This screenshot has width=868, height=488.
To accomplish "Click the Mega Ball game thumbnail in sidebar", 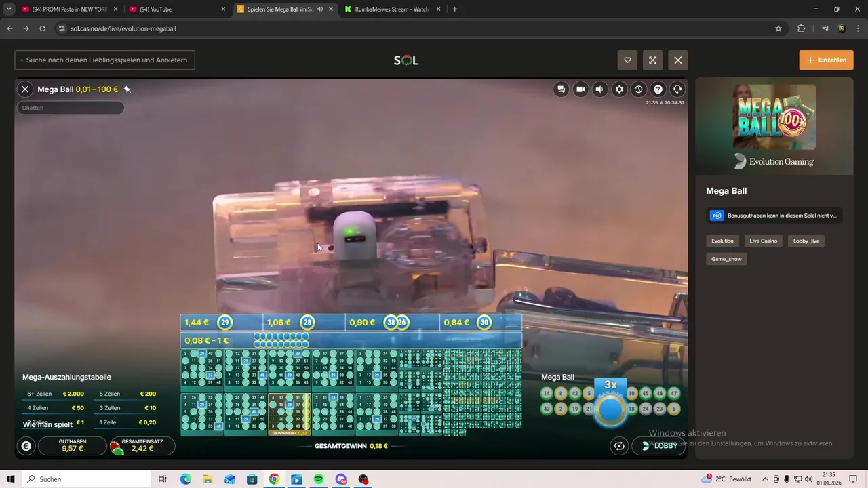I will tap(774, 117).
